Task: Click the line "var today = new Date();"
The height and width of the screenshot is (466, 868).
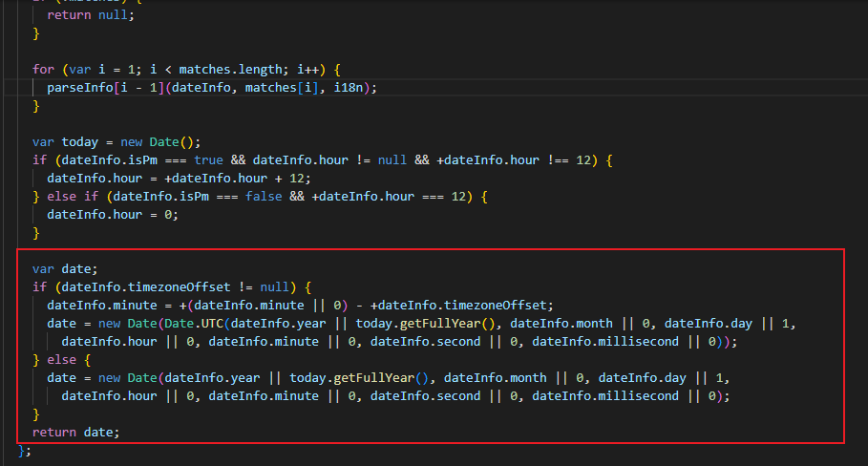Action: (x=116, y=141)
